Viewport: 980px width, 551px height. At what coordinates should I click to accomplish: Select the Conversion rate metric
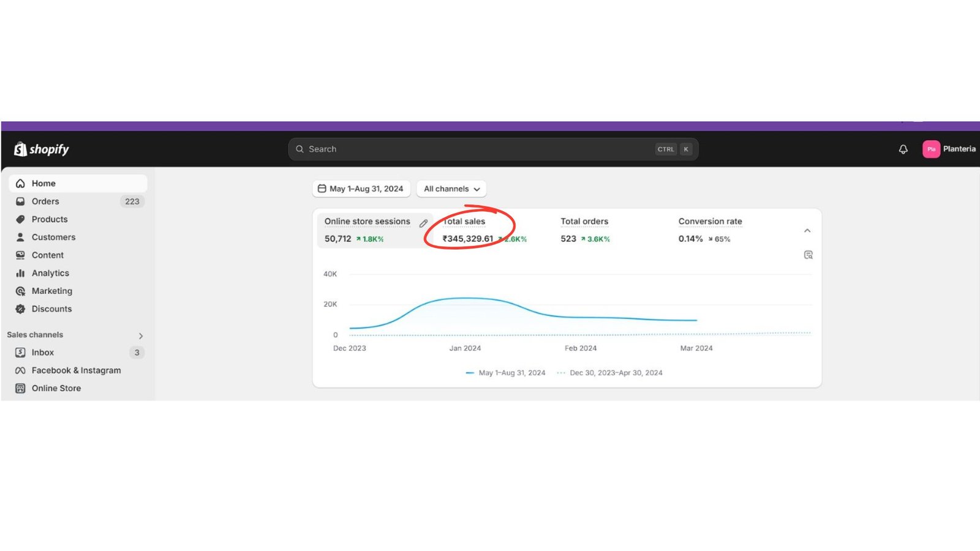click(x=710, y=230)
